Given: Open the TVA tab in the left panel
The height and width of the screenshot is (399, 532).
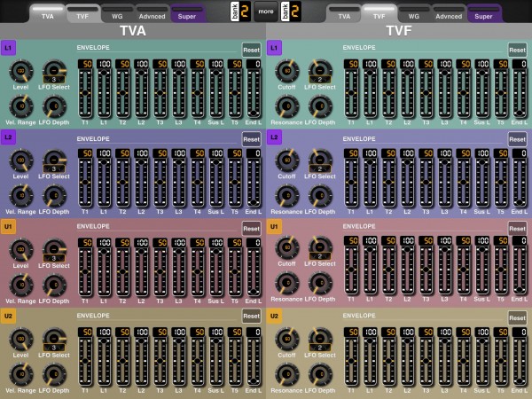Looking at the screenshot, I should (x=48, y=14).
